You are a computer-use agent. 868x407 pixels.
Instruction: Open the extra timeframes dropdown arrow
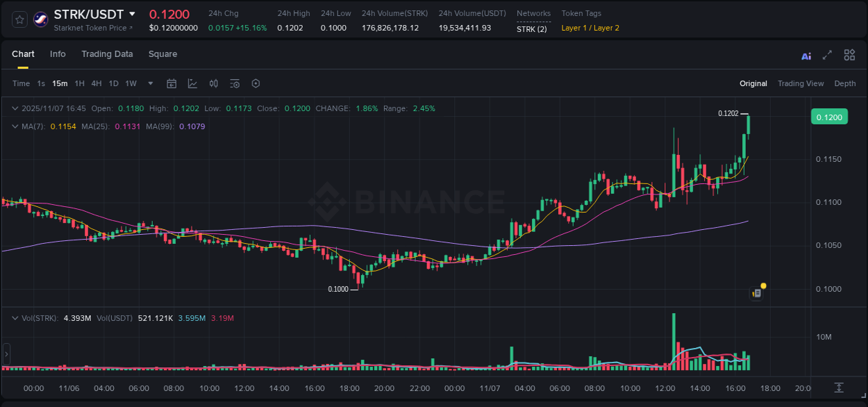click(x=149, y=83)
